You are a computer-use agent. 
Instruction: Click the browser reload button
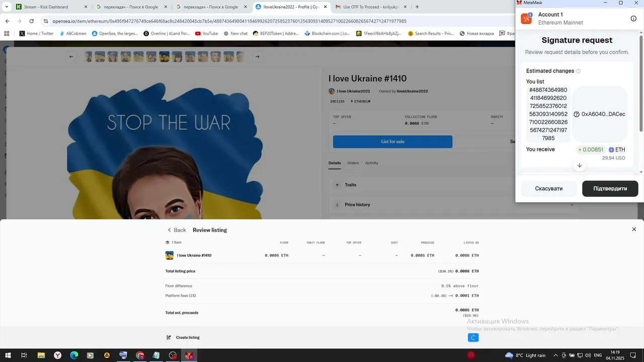(x=31, y=21)
